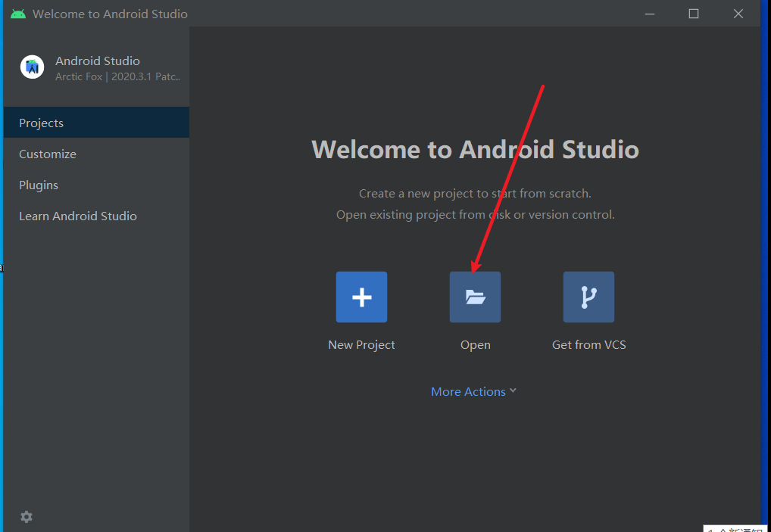Click the green Android icon in the title bar
This screenshot has height=532, width=771.
point(18,14)
